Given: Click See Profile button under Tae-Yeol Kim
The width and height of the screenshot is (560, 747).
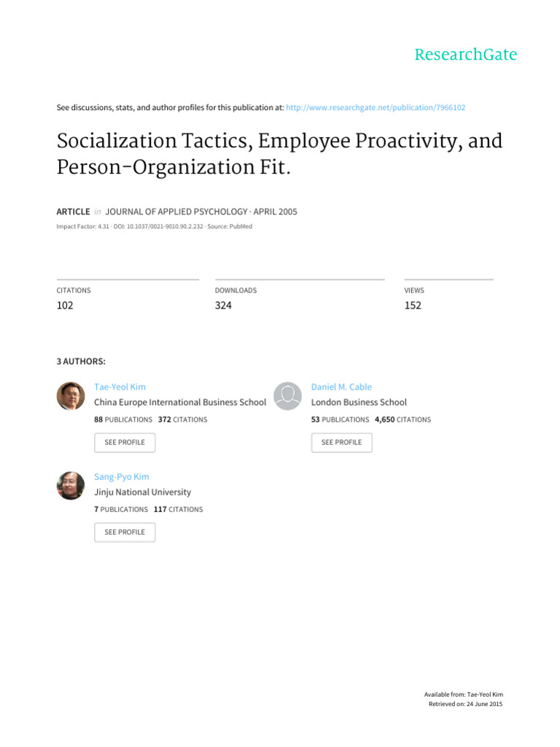Looking at the screenshot, I should tap(125, 443).
